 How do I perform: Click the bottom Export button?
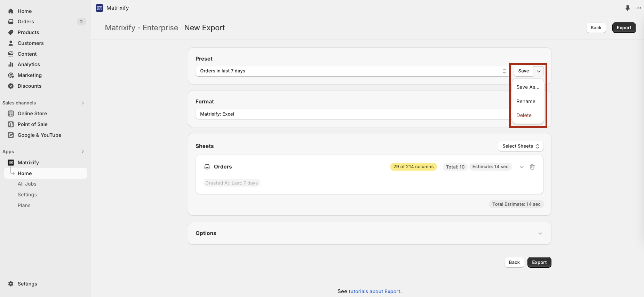click(539, 263)
